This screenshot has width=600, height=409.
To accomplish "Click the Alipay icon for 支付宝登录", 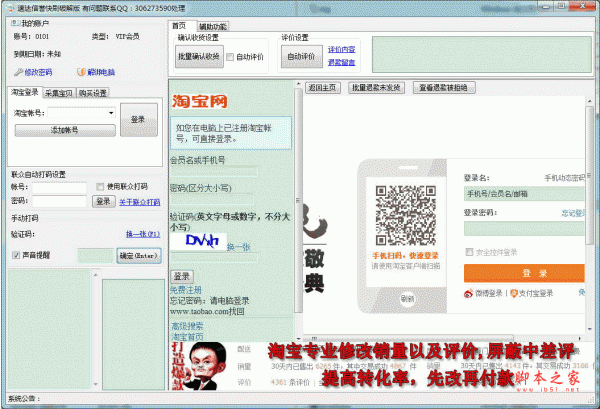I will point(514,293).
